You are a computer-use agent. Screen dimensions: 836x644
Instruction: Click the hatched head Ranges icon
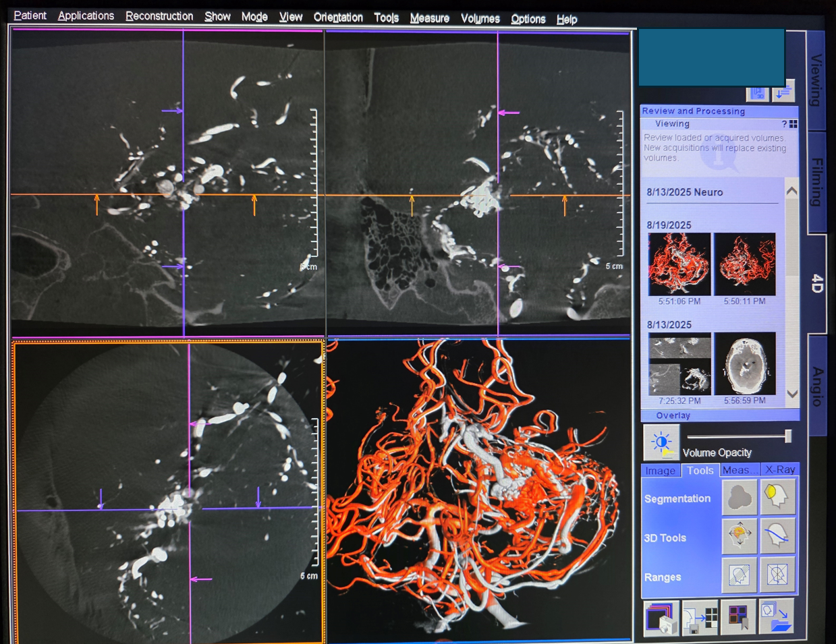pyautogui.click(x=740, y=575)
